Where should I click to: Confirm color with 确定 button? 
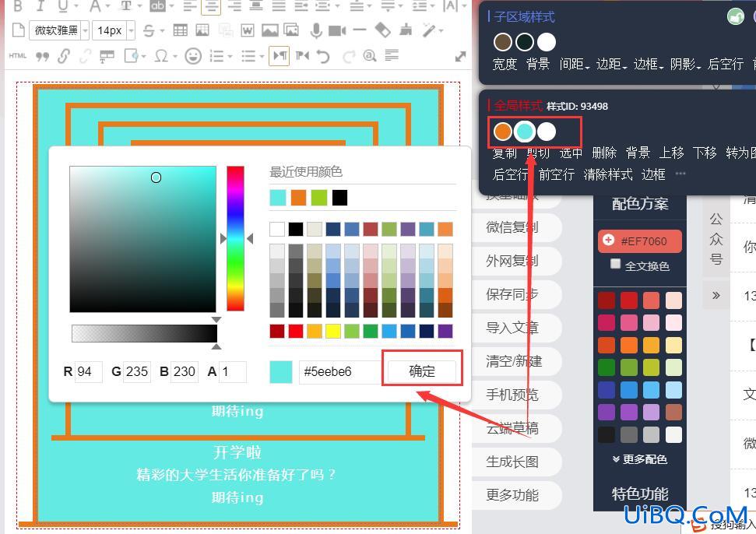coord(422,371)
